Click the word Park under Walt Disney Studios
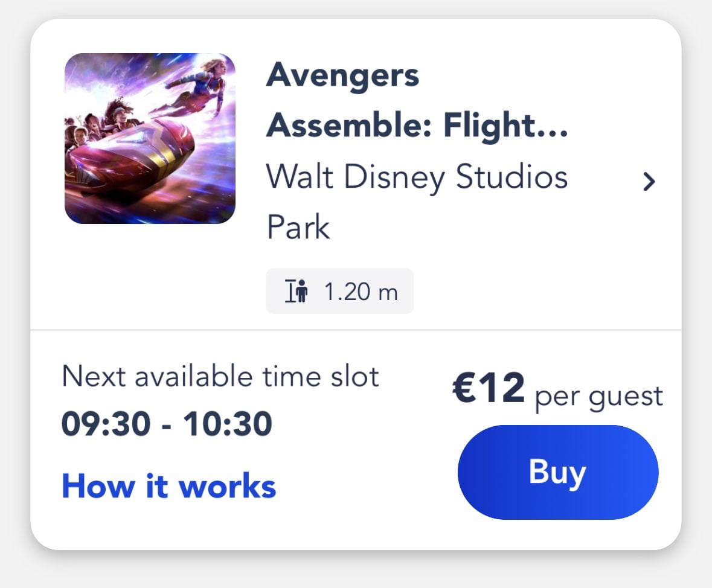Screen dimensions: 712x588 click(x=298, y=228)
